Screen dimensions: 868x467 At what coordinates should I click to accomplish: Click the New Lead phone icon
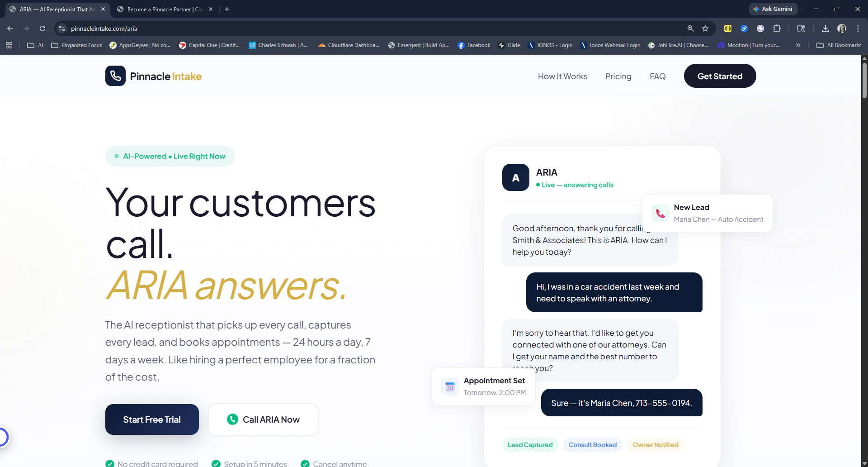[660, 213]
